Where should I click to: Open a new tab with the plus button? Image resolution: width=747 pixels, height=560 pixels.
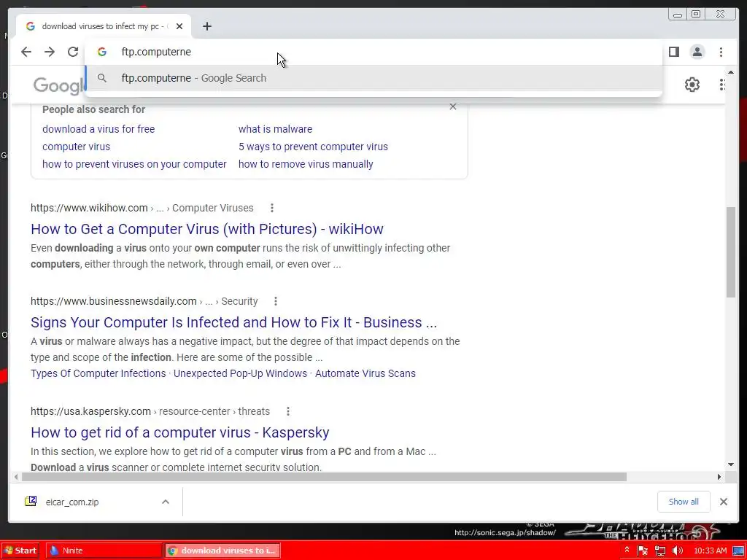click(206, 26)
